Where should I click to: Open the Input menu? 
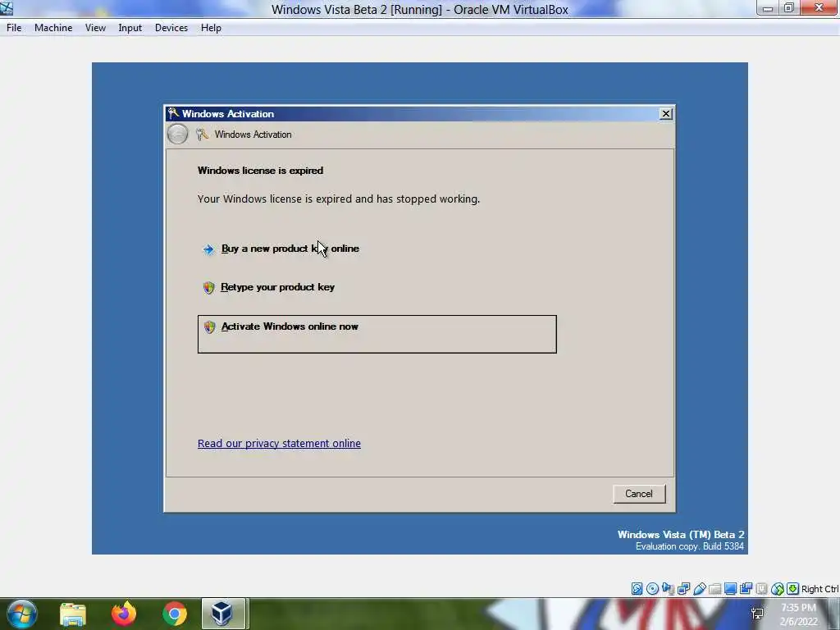pos(130,28)
